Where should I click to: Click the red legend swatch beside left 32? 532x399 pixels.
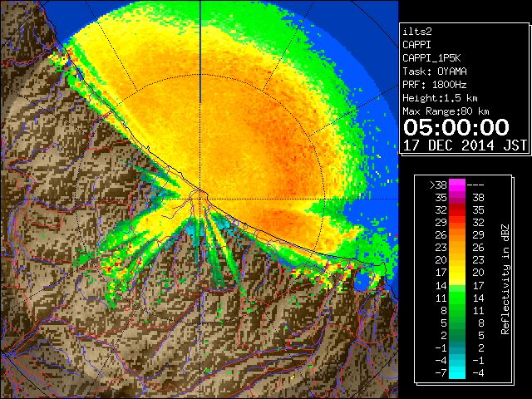click(x=457, y=210)
